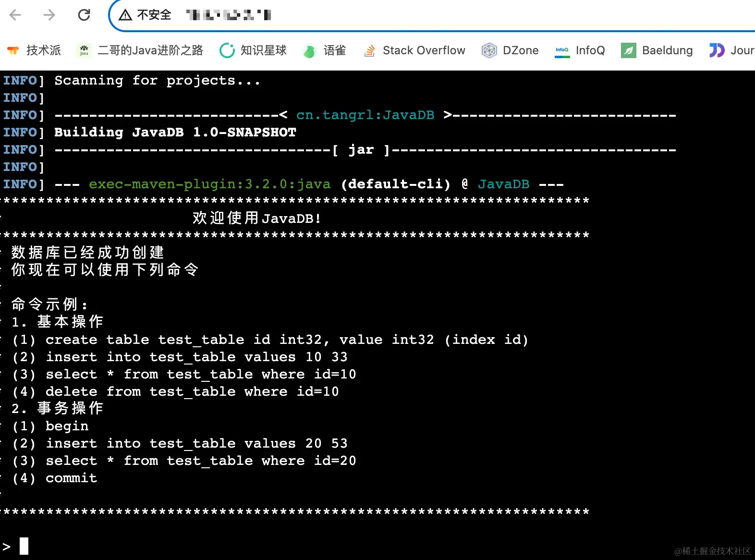This screenshot has height=560, width=755.
Task: Click the exec-maven-plugin:3.2.0:java text
Action: [x=209, y=184]
